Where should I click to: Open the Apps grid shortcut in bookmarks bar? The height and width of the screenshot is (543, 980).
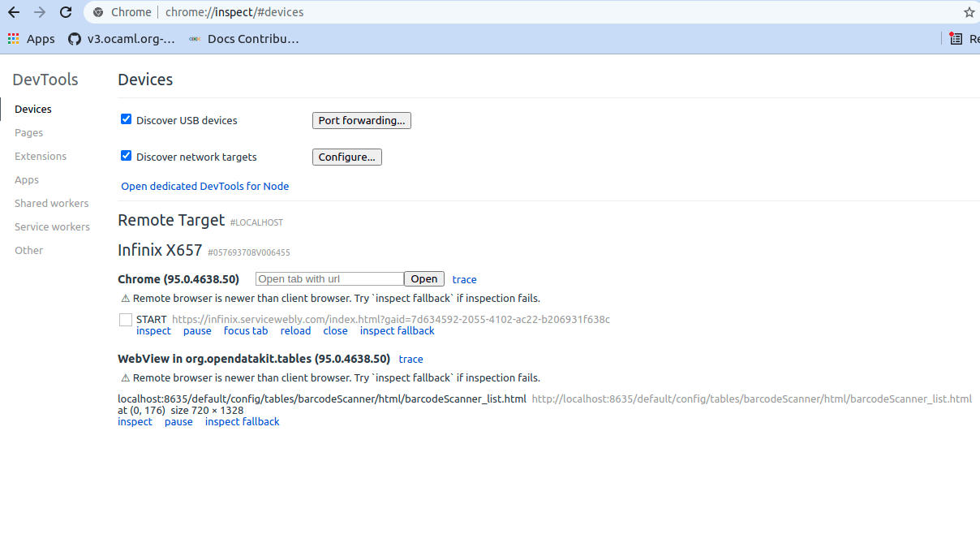pos(31,38)
